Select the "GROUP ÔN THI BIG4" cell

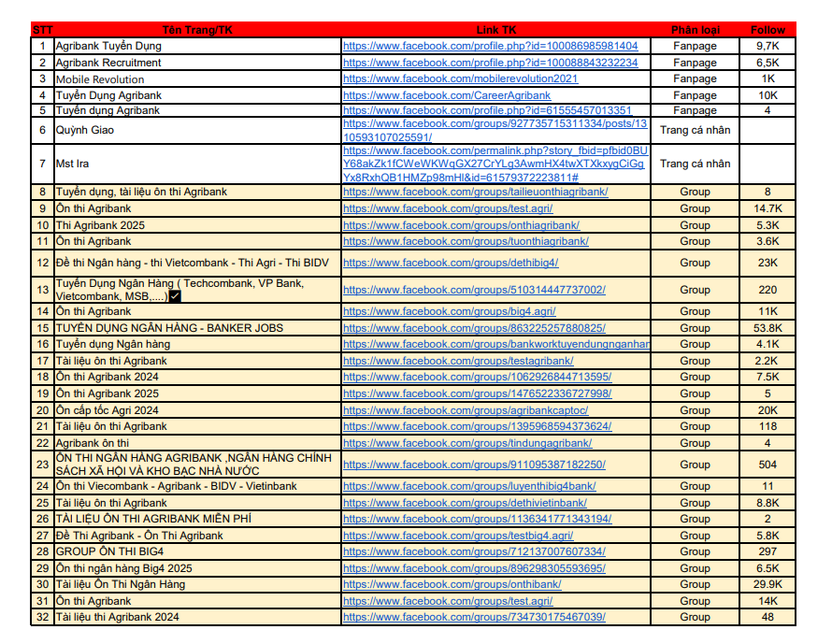point(109,551)
